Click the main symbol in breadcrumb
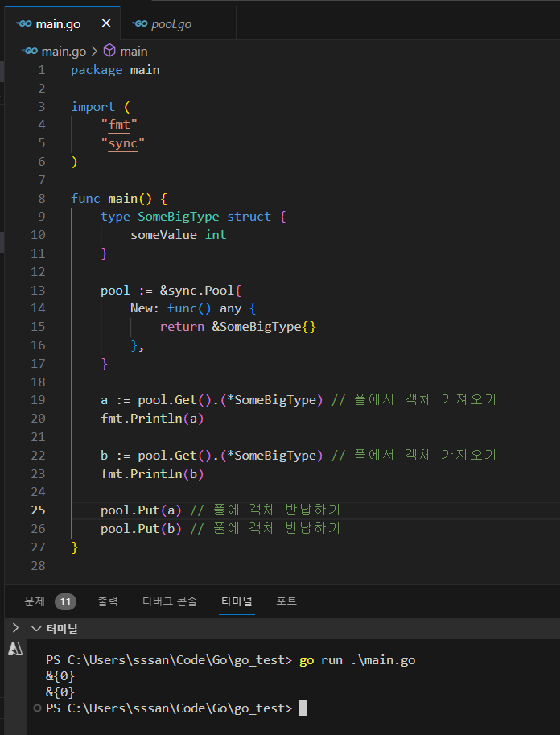This screenshot has height=735, width=560. tap(134, 51)
